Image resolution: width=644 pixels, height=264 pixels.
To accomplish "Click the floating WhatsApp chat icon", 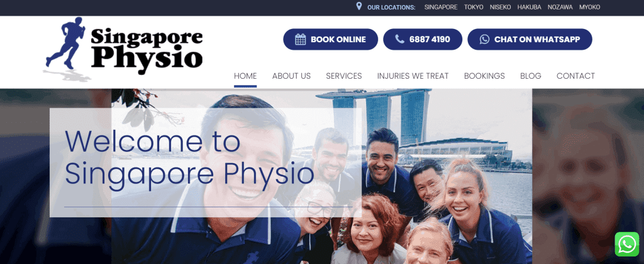I will pos(627,244).
